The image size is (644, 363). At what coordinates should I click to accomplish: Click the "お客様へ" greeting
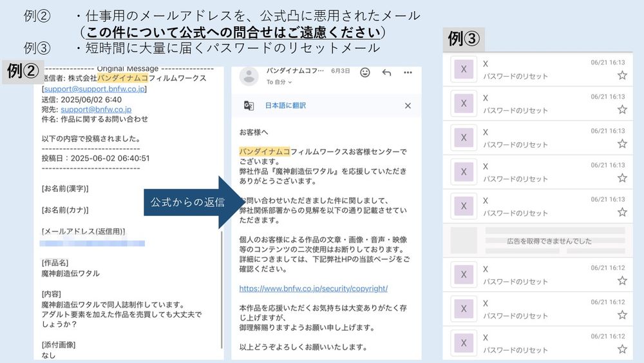pyautogui.click(x=253, y=132)
